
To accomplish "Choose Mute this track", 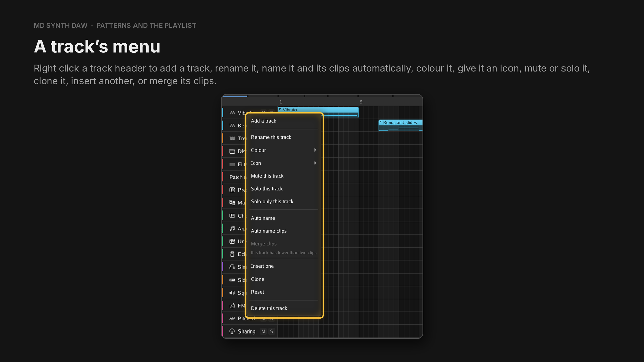I will click(284, 176).
